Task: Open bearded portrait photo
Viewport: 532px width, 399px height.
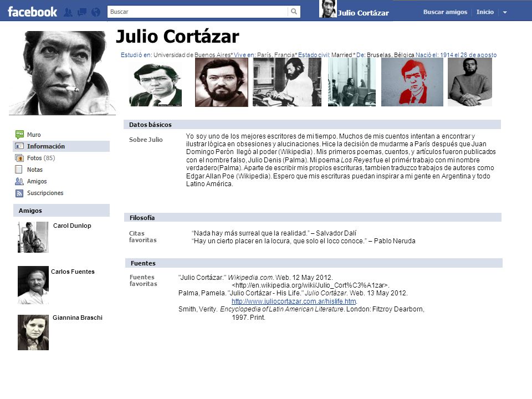Action: click(x=222, y=82)
